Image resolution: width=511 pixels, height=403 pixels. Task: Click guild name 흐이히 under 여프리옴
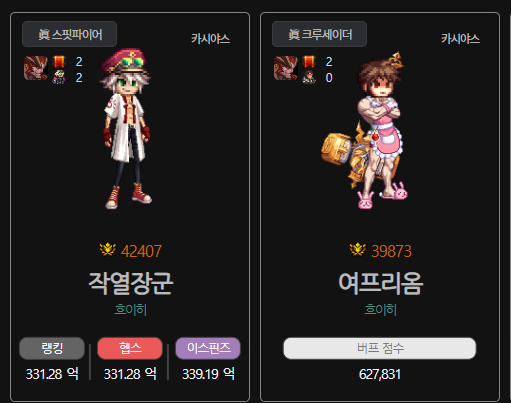380,310
